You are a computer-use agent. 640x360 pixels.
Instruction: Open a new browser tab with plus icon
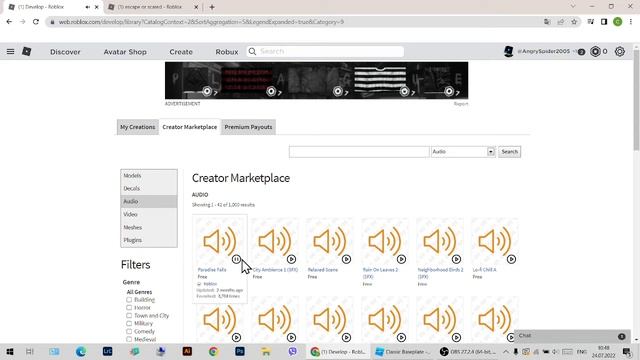coord(212,7)
